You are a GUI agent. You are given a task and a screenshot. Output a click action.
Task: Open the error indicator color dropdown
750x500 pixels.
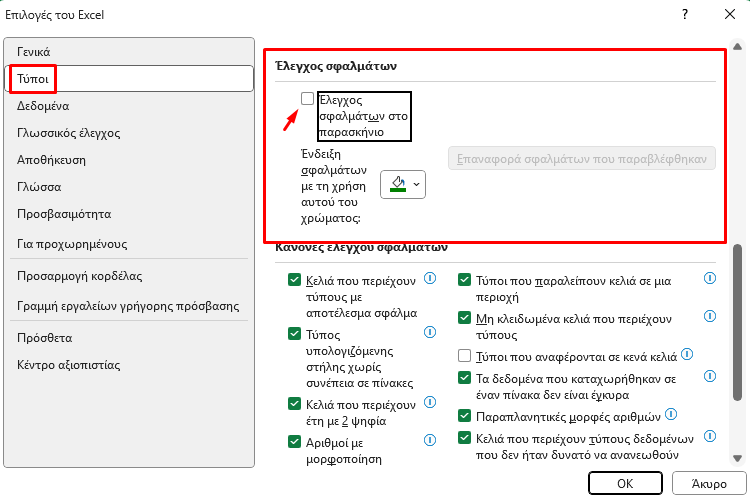[403, 184]
